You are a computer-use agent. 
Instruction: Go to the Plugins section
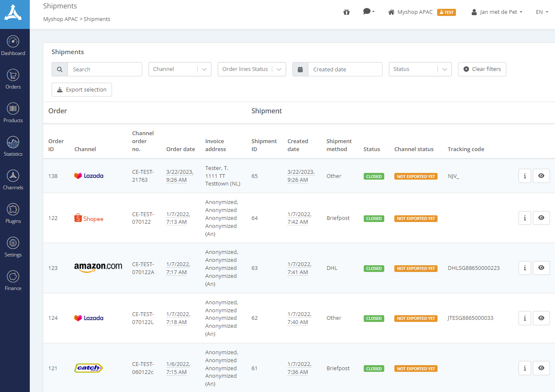tap(13, 213)
